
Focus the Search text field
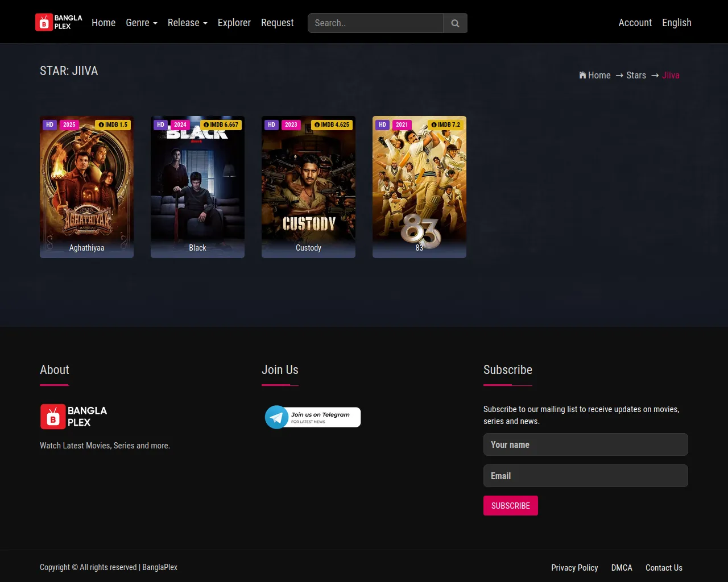375,23
